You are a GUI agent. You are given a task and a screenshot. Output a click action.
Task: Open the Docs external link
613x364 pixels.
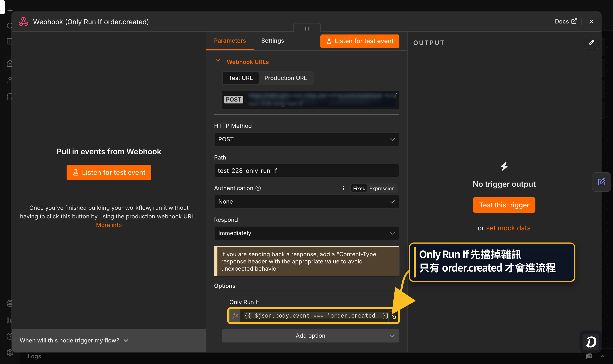coord(566,21)
